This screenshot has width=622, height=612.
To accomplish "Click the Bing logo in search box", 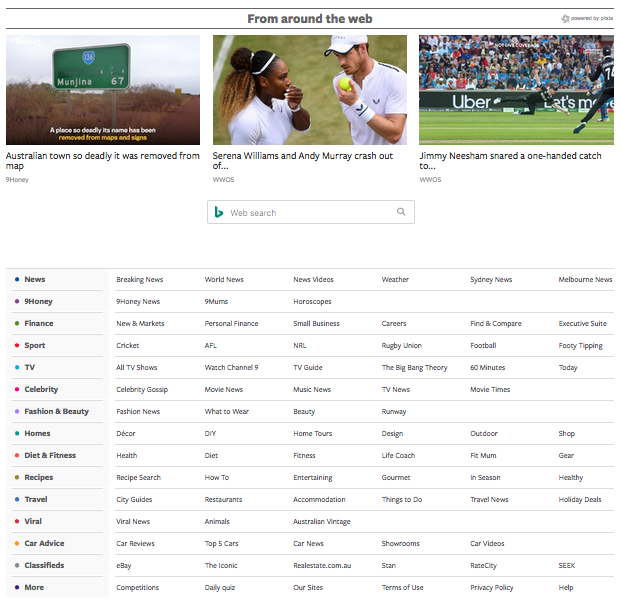I will 219,212.
